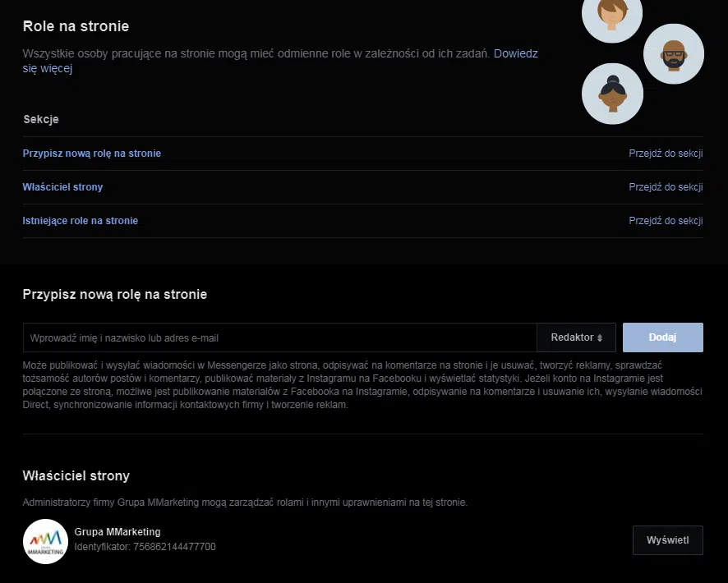Click the Grupa MMarketing owner name
728x583 pixels.
(x=117, y=532)
